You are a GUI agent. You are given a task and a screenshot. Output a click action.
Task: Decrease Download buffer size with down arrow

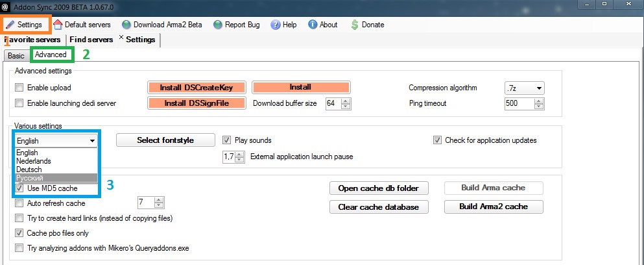(346, 106)
